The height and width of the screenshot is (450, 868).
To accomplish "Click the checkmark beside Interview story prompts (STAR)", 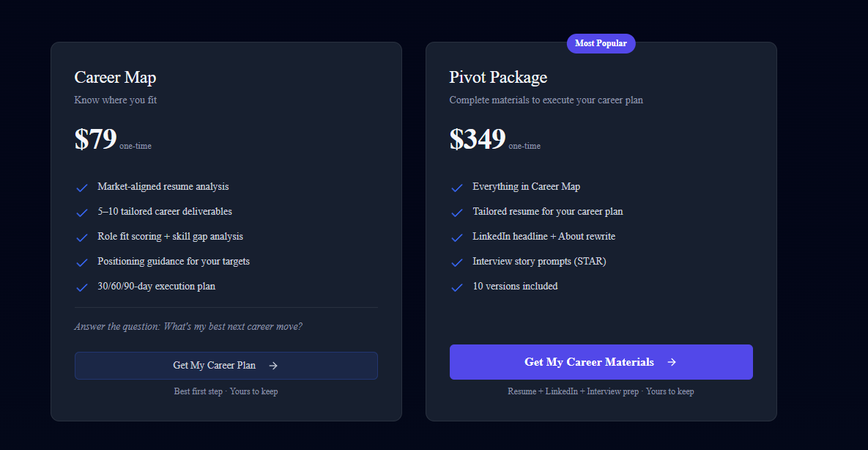I will pyautogui.click(x=457, y=262).
